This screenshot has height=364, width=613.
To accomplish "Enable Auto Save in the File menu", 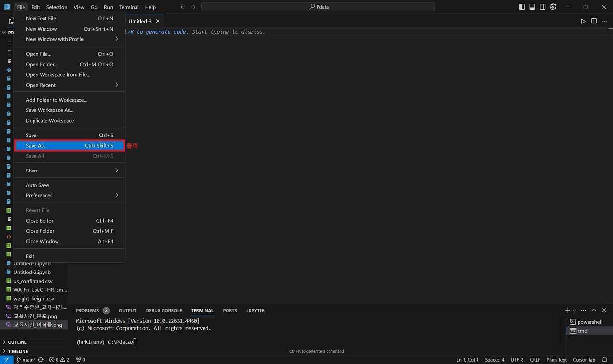I will pos(37,185).
